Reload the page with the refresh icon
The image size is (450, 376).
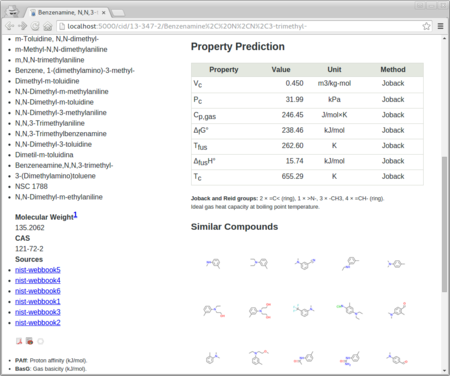coord(35,26)
